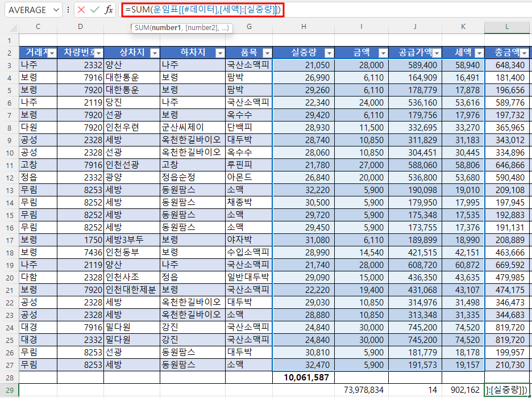Select column header J
The height and width of the screenshot is (398, 532).
[415, 27]
